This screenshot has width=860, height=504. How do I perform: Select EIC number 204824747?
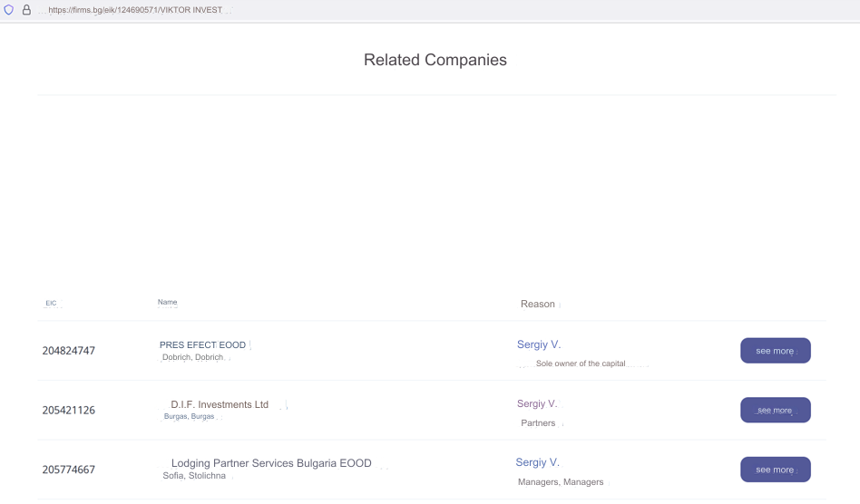(69, 351)
